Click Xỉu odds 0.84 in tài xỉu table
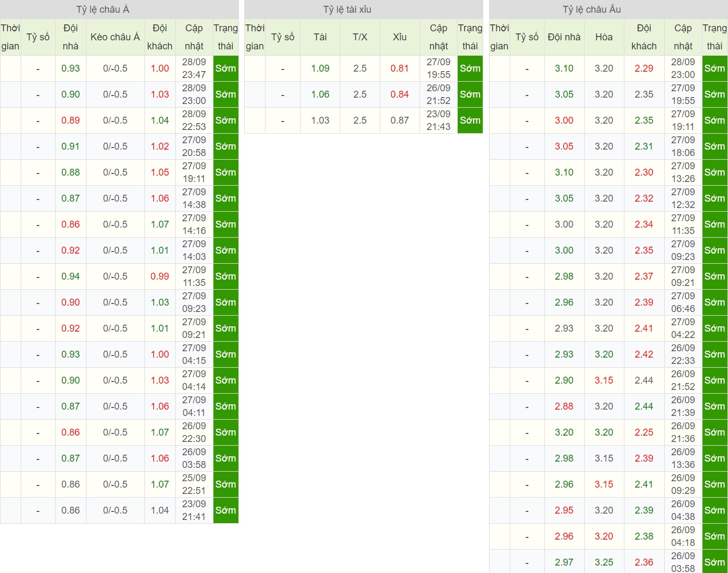This screenshot has width=728, height=573. pyautogui.click(x=400, y=94)
